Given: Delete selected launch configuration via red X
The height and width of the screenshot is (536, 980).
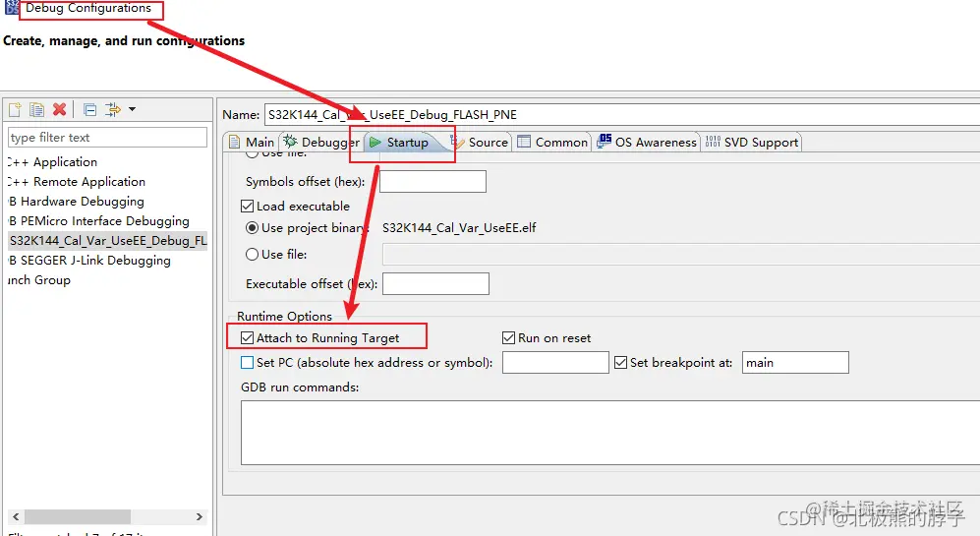Looking at the screenshot, I should (x=59, y=109).
